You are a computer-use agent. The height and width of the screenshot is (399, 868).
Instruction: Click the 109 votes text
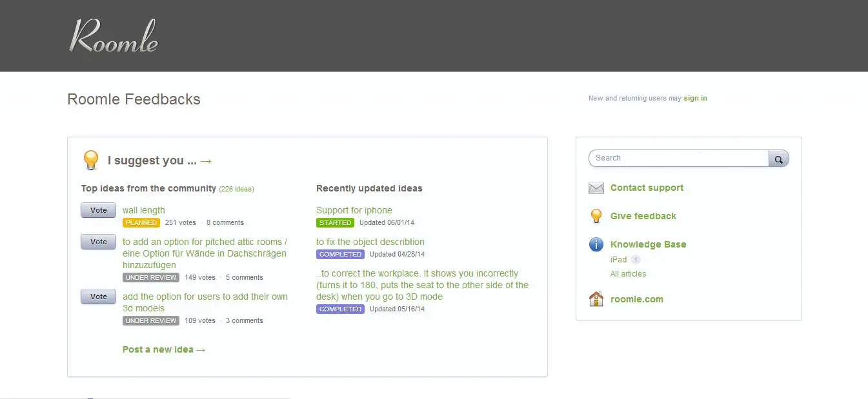[x=200, y=320]
